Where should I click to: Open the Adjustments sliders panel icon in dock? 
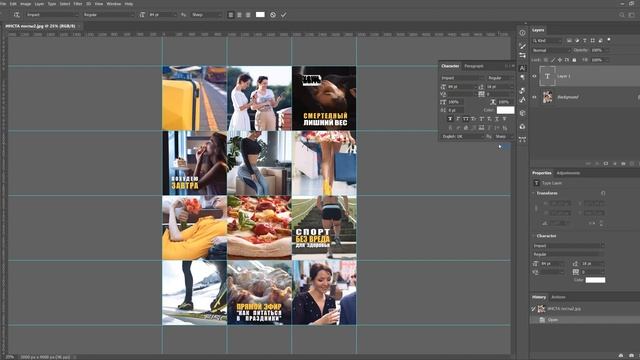(x=522, y=55)
